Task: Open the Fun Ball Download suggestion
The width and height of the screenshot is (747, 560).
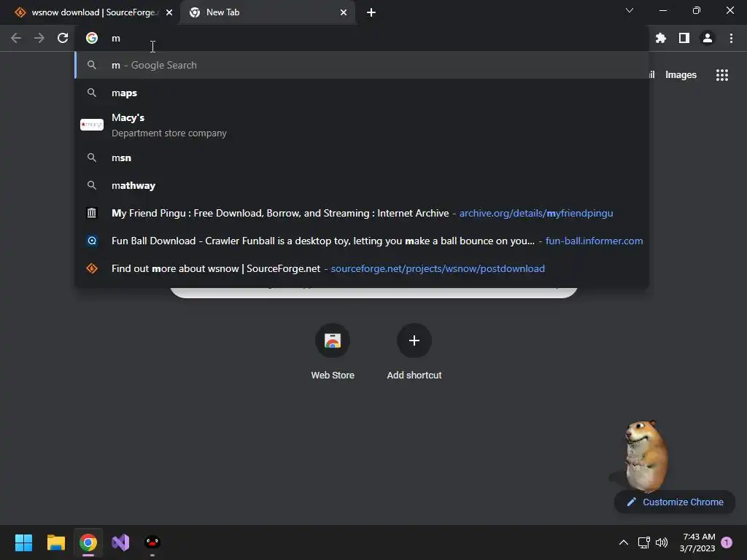Action: [x=362, y=241]
